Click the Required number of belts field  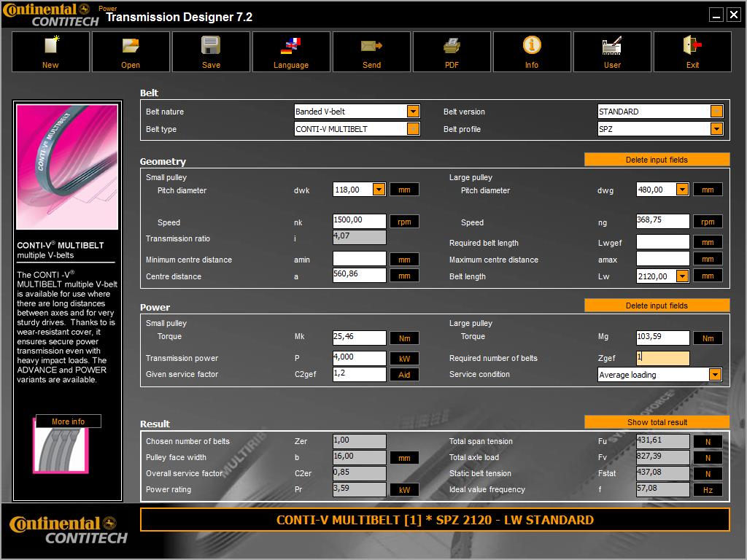(662, 358)
